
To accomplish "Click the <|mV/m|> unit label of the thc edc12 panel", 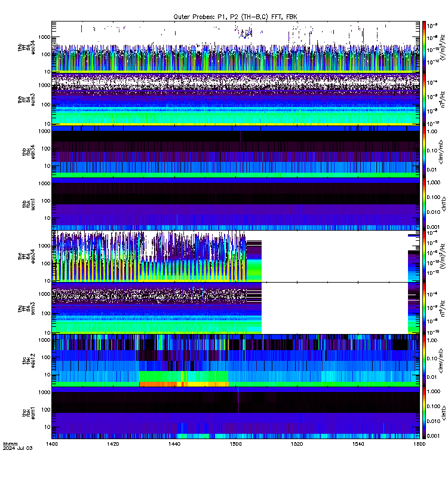I will coord(441,360).
